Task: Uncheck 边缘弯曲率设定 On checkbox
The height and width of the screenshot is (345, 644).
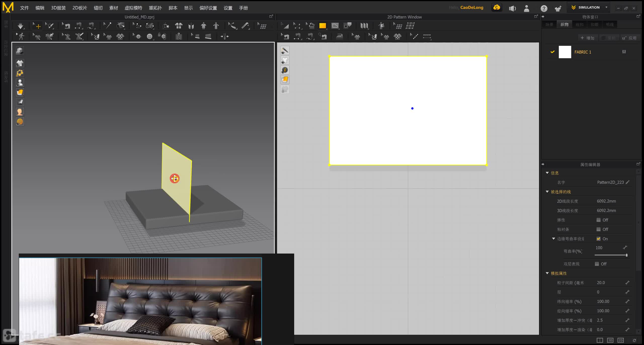Action: coord(598,239)
